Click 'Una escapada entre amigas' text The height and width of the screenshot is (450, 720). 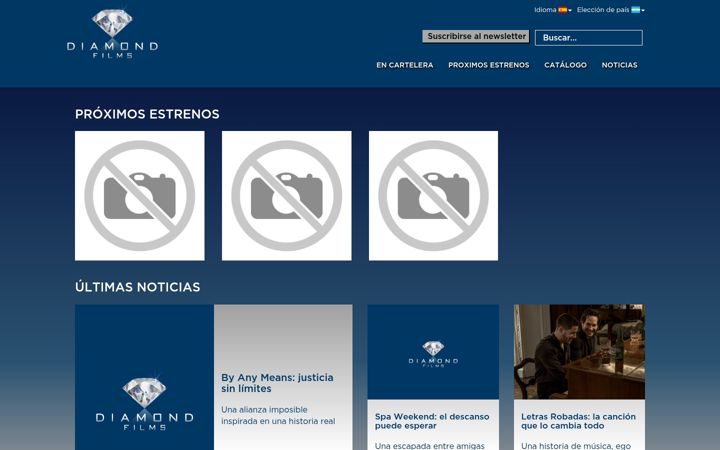(x=429, y=446)
